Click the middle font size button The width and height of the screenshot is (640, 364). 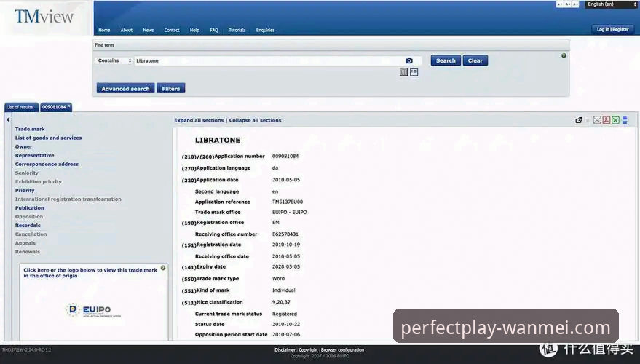pyautogui.click(x=567, y=4)
